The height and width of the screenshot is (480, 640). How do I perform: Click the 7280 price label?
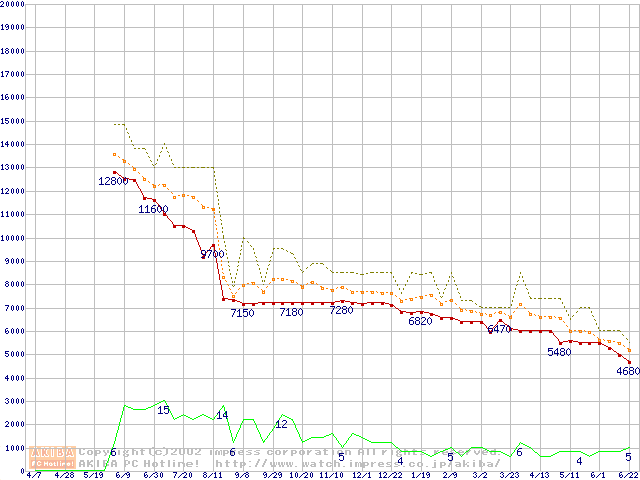click(x=341, y=310)
